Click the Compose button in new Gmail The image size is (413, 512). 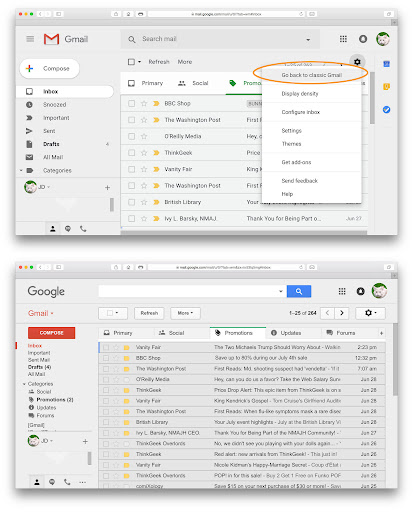click(50, 69)
